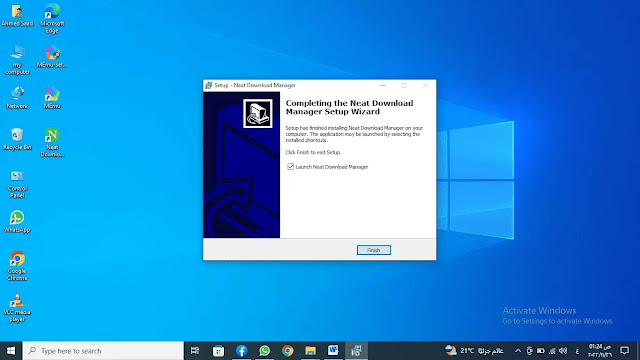Viewport: 640px width, 360px height.
Task: Select the Microsoft Edge desktop icon
Action: (52, 19)
